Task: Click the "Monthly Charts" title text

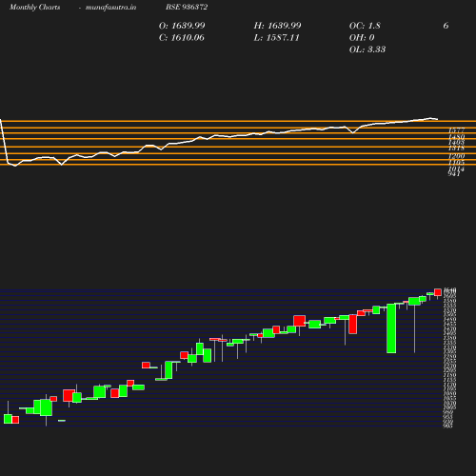Action: [x=35, y=8]
